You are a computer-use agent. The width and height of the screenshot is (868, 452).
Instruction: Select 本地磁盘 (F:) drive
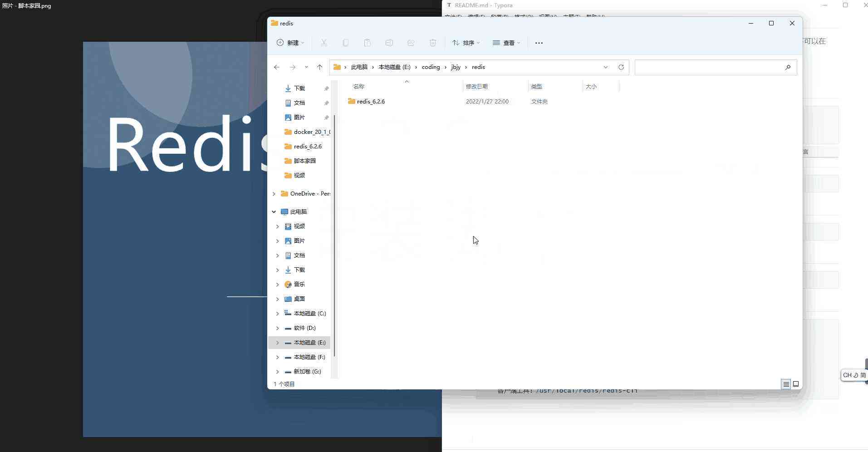[x=309, y=357]
